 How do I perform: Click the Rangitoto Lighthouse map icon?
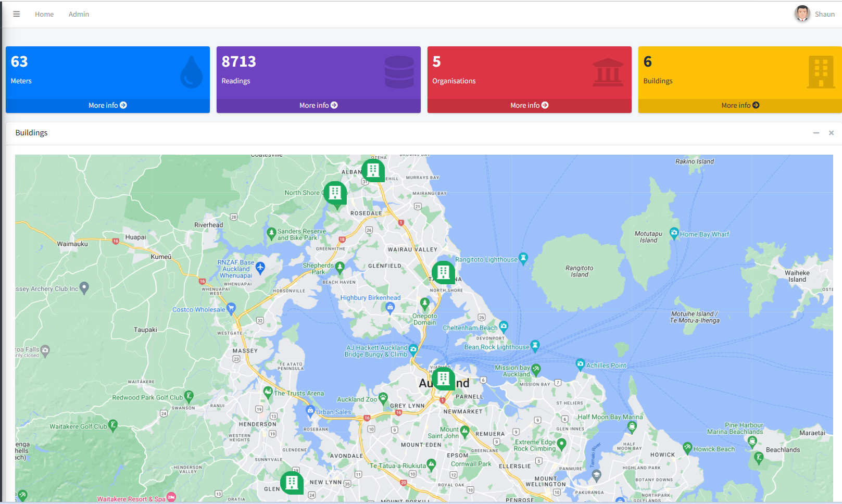[523, 259]
